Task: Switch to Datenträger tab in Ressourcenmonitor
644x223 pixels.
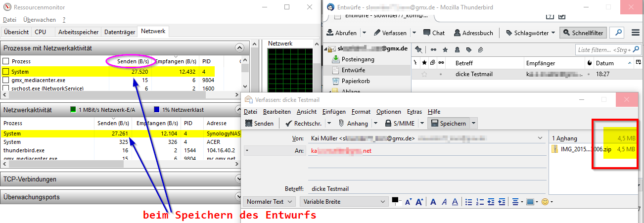Action: (120, 32)
